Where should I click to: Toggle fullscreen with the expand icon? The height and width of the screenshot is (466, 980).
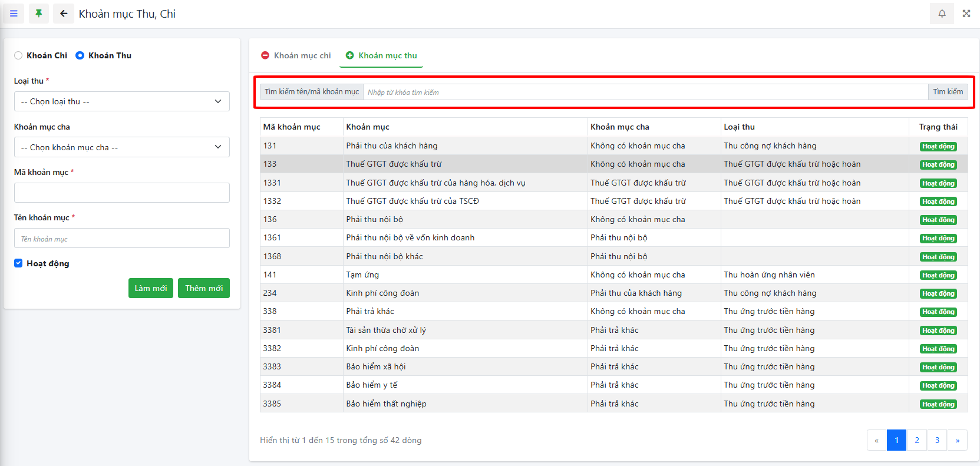(966, 14)
